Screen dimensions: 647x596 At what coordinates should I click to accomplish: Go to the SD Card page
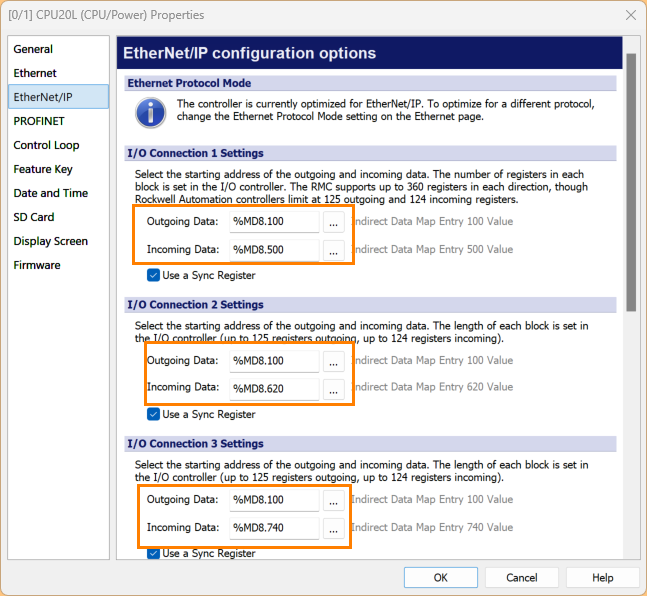[34, 217]
